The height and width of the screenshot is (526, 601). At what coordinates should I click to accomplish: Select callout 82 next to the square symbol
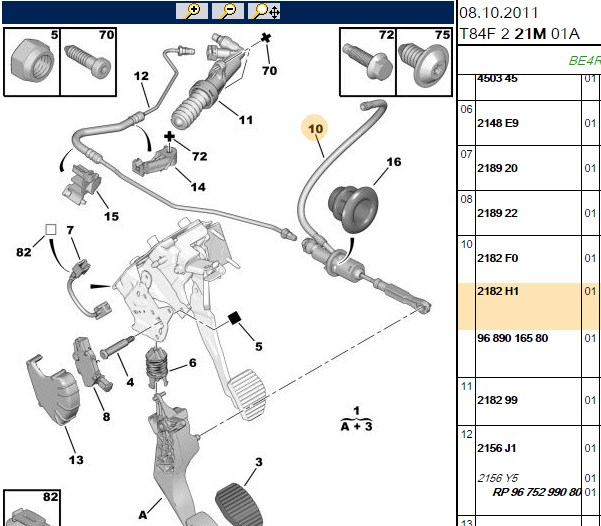point(23,252)
